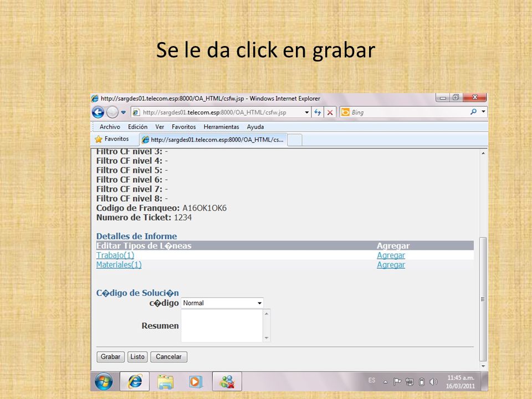
Task: Click the red Stop loading icon
Action: 330,112
